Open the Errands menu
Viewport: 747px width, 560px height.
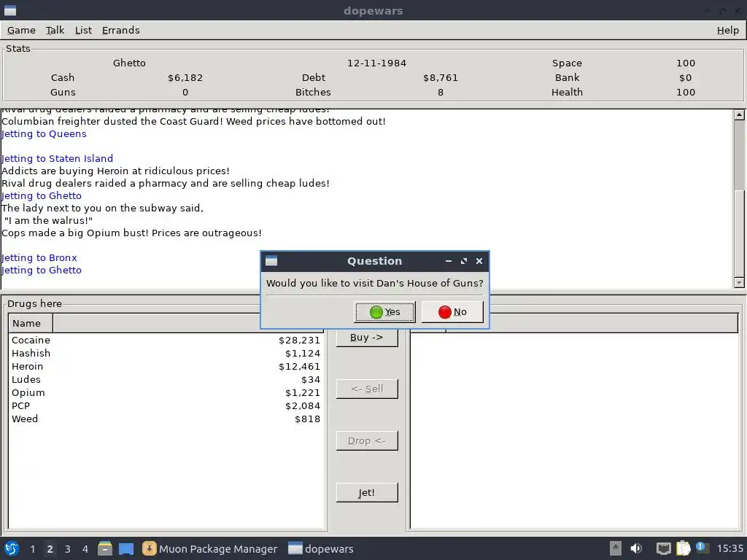pos(120,30)
